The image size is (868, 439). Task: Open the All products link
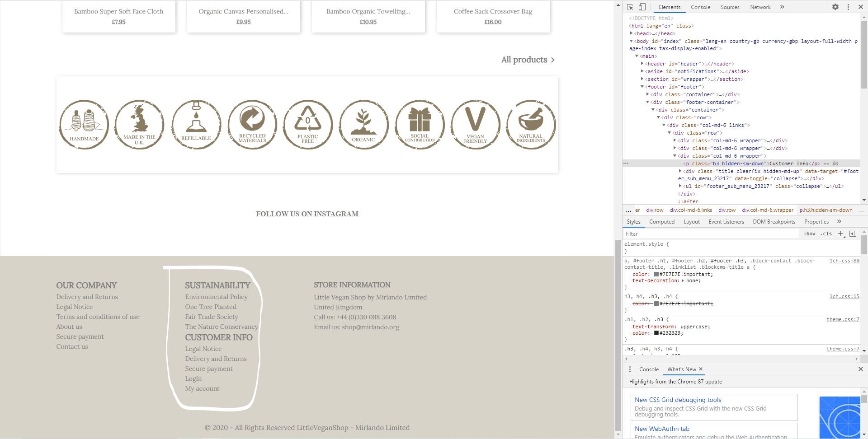(528, 60)
